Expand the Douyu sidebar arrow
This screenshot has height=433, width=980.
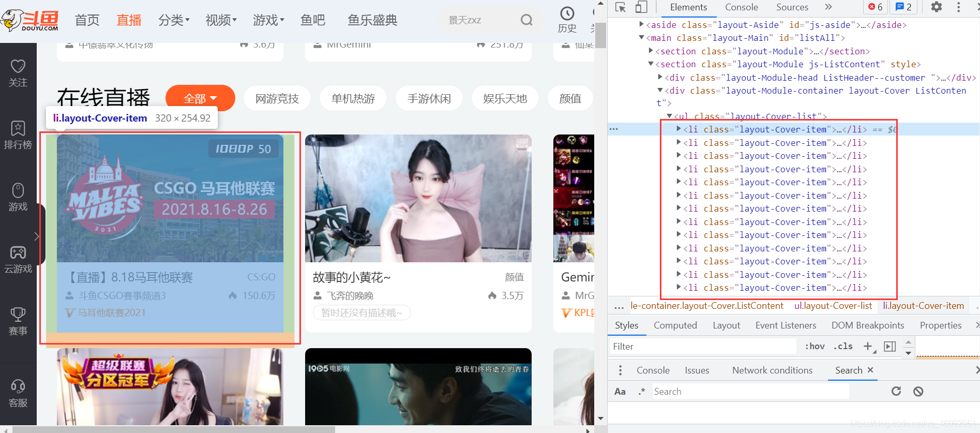[x=36, y=236]
